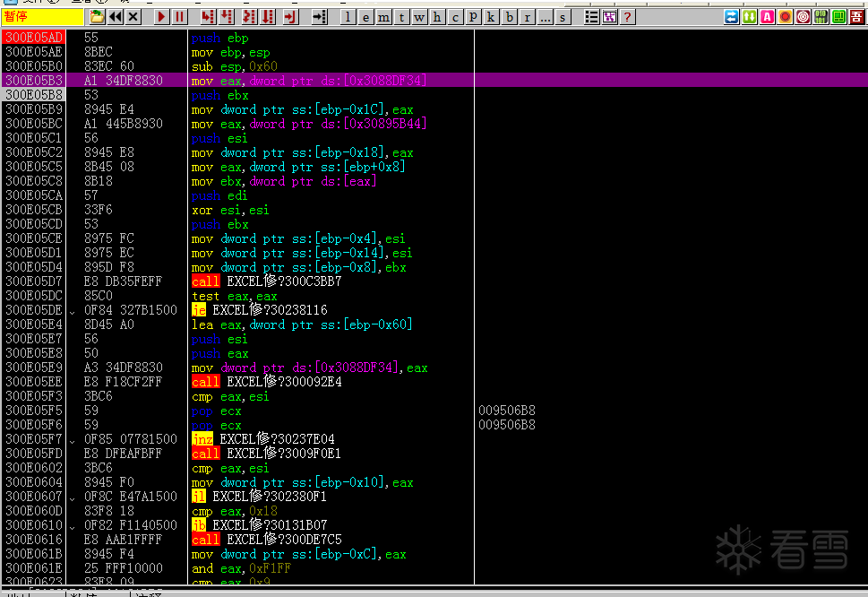The width and height of the screenshot is (868, 597).
Task: Click the 'jb EXCEL 30131B07' instruction
Action: (x=259, y=525)
